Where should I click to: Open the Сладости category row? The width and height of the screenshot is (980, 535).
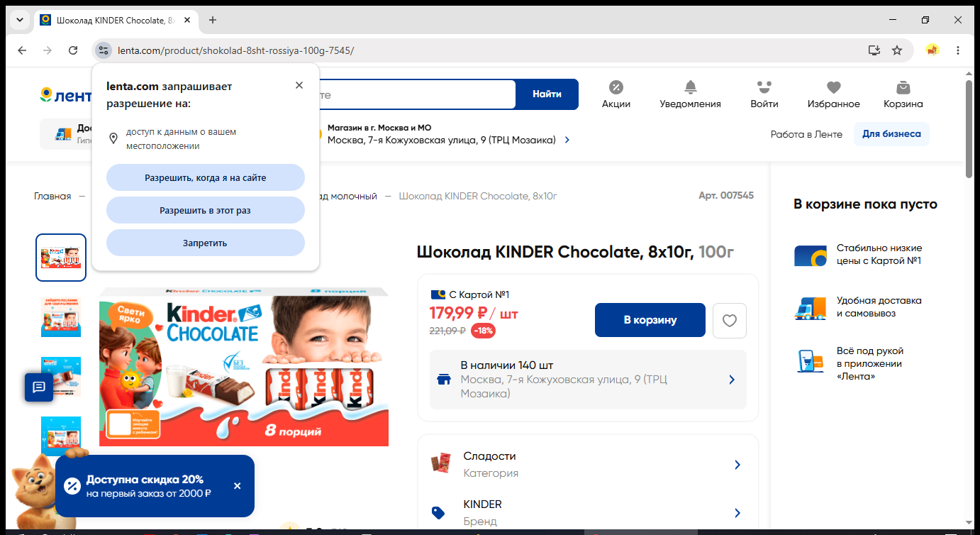(588, 465)
